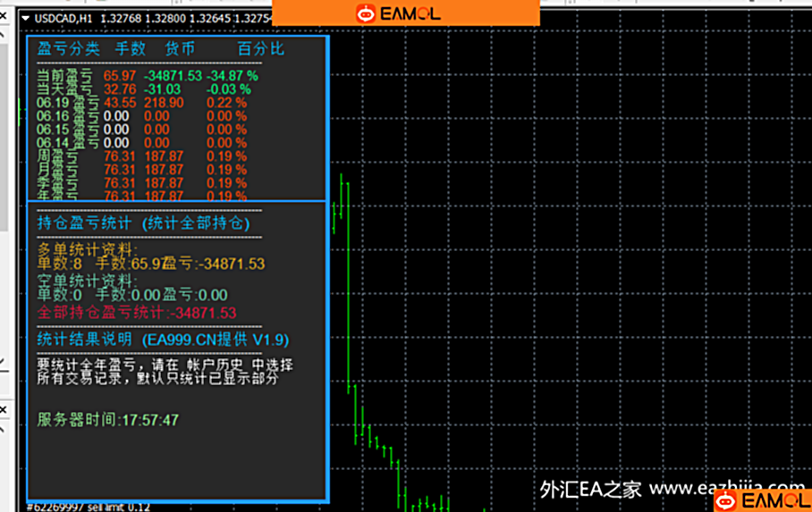The height and width of the screenshot is (512, 812).
Task: Click the 盈亏分类 column header
Action: pyautogui.click(x=69, y=48)
